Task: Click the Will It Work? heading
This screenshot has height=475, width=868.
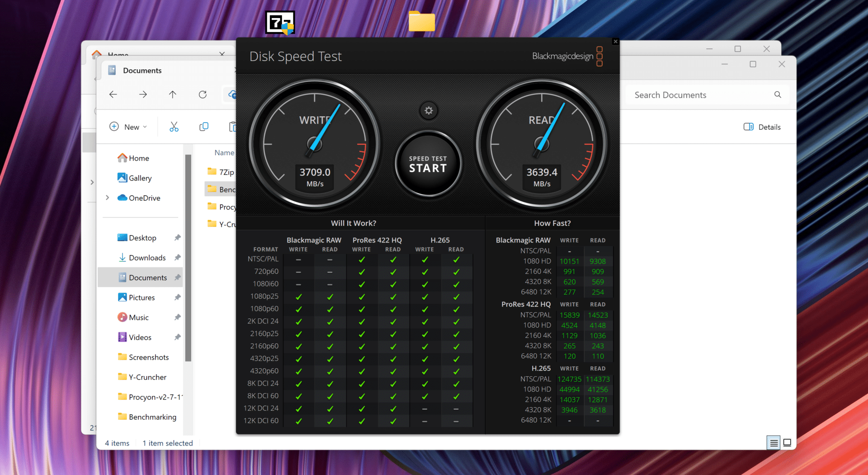Action: click(x=353, y=223)
